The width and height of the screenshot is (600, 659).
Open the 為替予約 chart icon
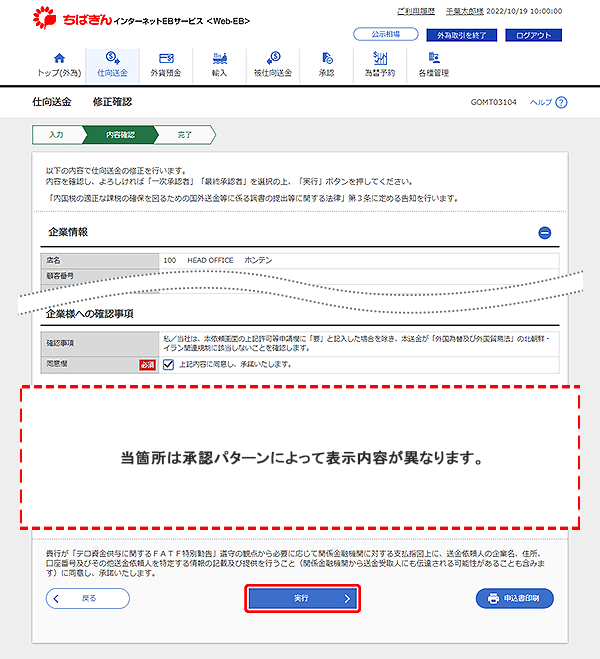(x=380, y=58)
